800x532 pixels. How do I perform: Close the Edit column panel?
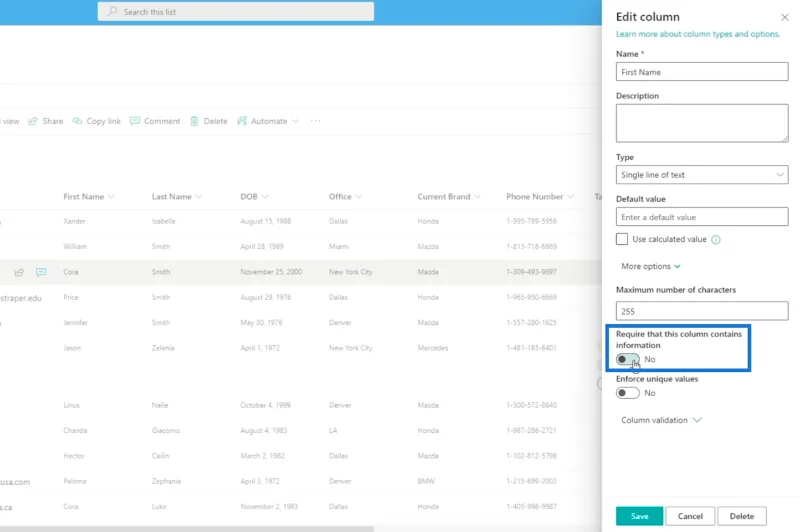click(x=785, y=17)
